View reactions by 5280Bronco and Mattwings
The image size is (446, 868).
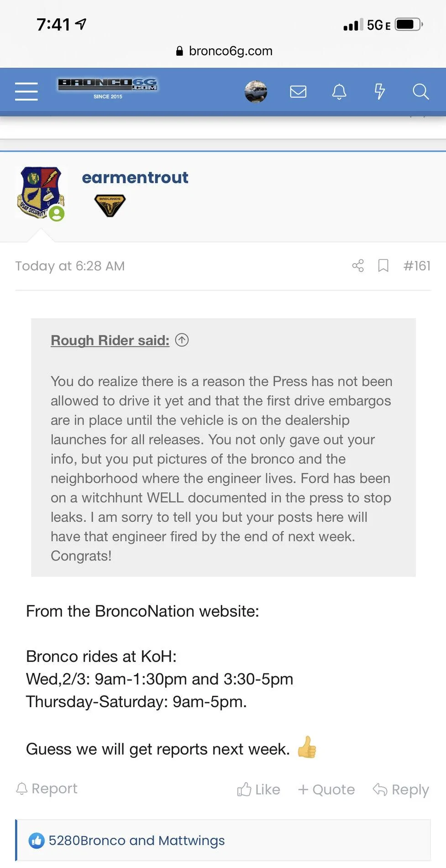point(136,841)
